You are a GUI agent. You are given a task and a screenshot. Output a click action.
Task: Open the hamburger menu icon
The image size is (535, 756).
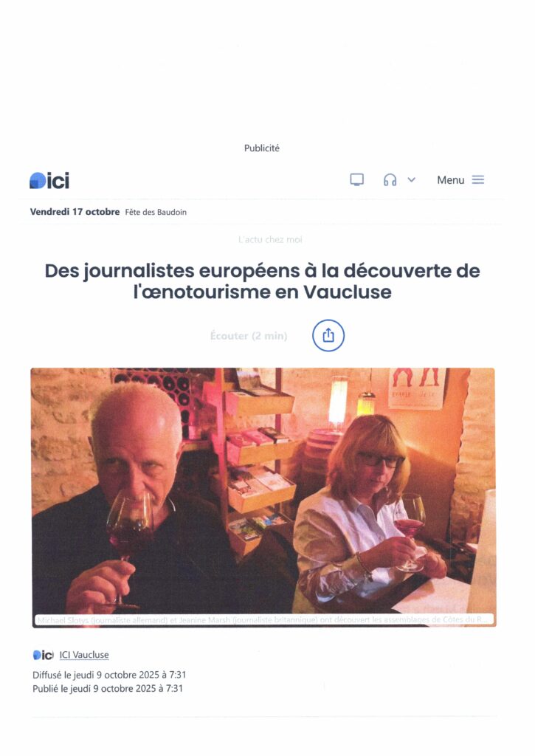coord(478,180)
